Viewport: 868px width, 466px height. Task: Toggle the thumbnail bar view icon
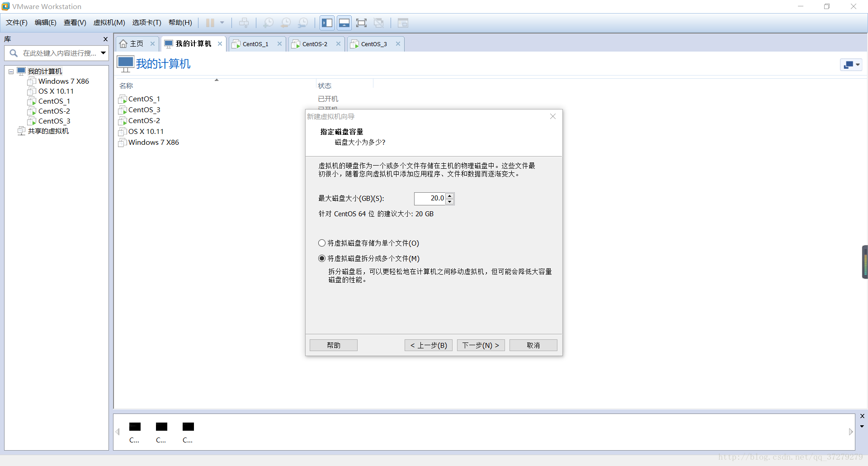click(344, 23)
